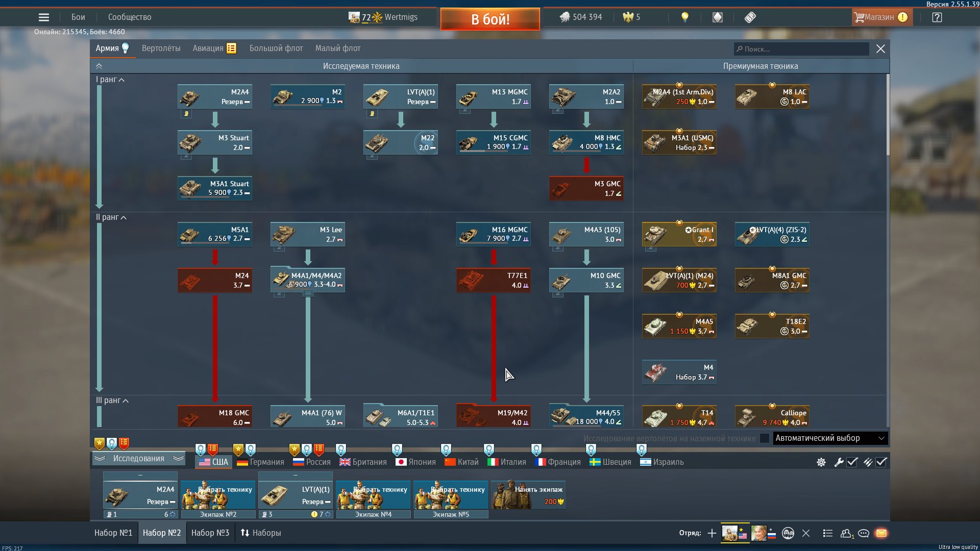
Task: Click the mail envelope icon
Action: point(881,533)
